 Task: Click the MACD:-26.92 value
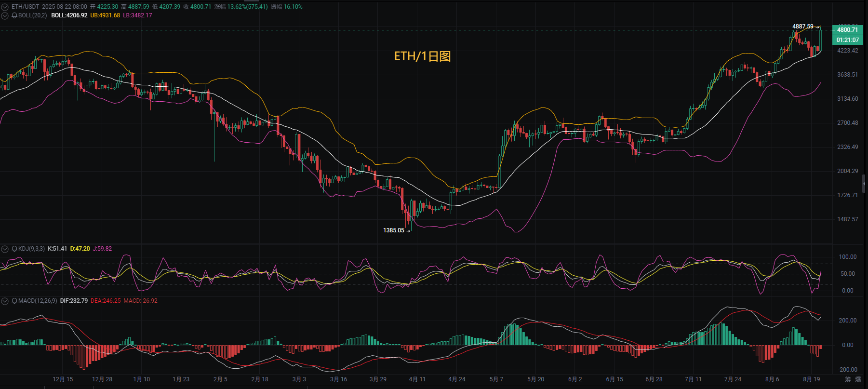140,301
